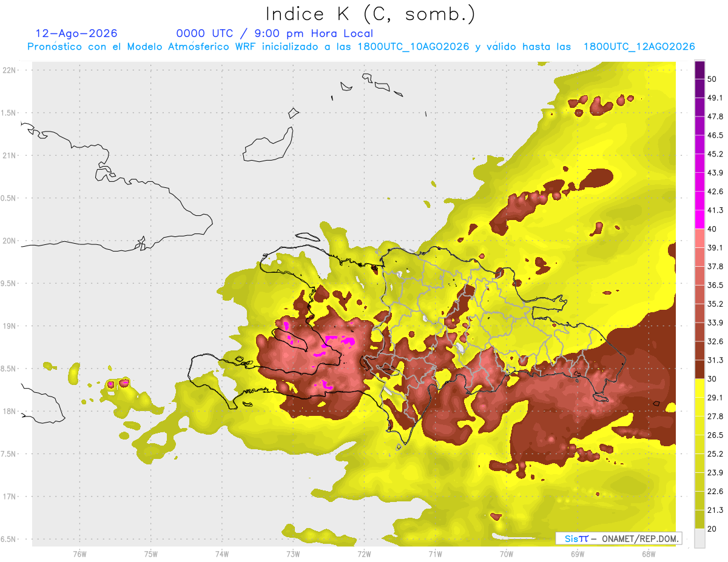Click the colorbar value '31.3'
This screenshot has height=562, width=728.
click(x=715, y=360)
